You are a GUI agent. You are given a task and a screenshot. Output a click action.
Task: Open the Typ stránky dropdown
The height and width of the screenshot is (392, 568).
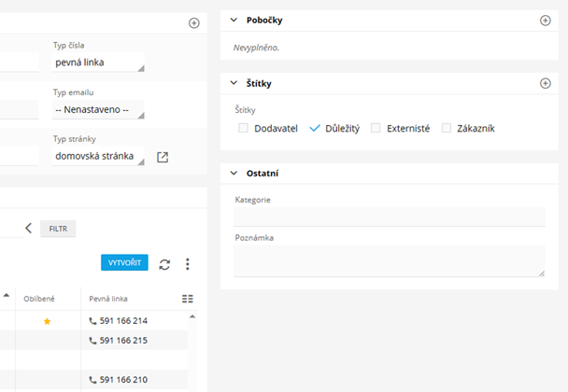pos(99,157)
